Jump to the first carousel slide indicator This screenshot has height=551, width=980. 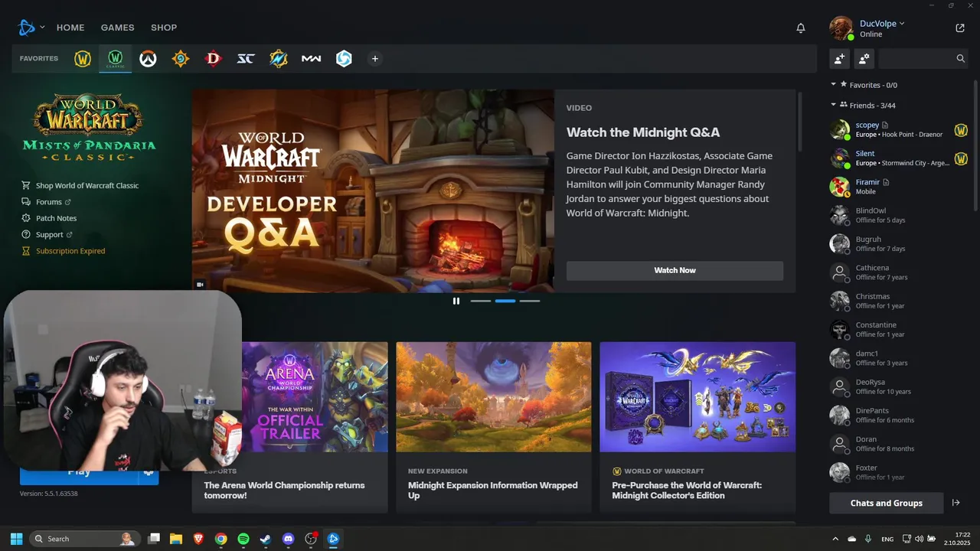[481, 301]
